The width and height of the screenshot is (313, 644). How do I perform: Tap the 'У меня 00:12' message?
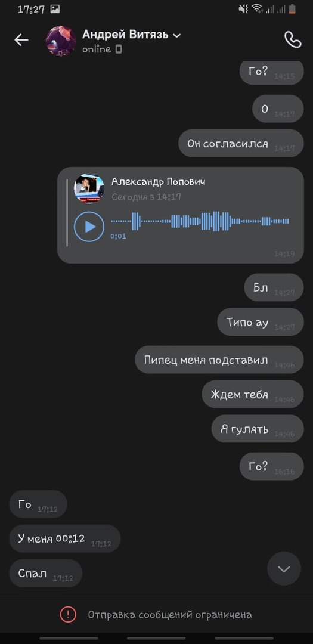[x=65, y=539]
